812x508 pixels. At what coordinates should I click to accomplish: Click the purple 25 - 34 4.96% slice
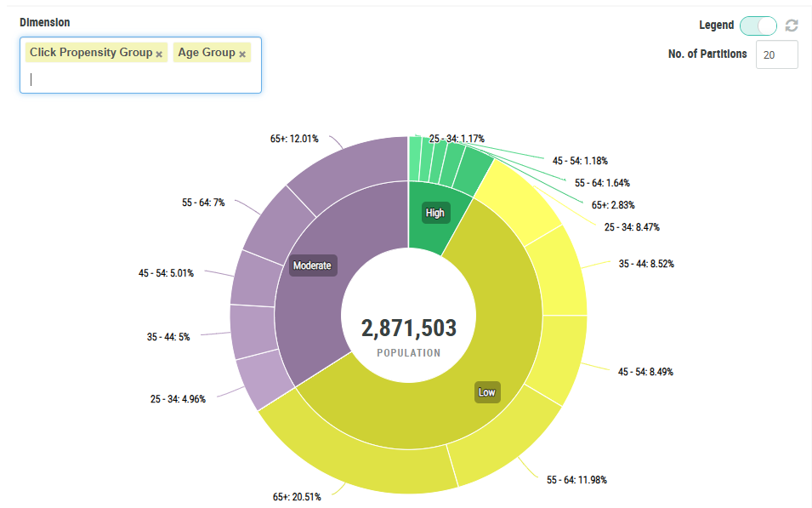258,380
